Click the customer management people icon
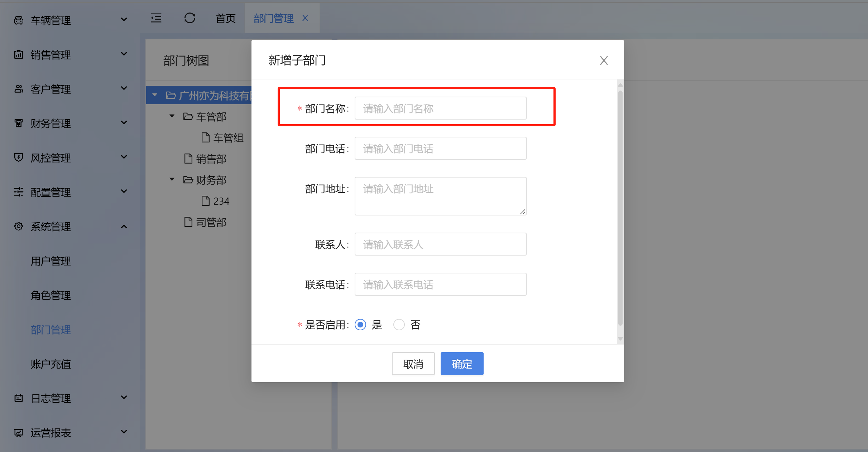This screenshot has height=452, width=868. point(19,89)
